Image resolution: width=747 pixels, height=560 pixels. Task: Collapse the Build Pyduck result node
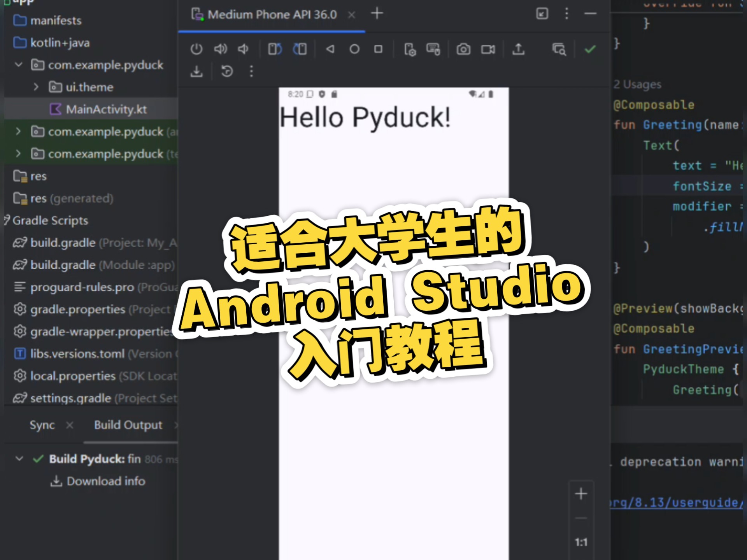coord(19,459)
